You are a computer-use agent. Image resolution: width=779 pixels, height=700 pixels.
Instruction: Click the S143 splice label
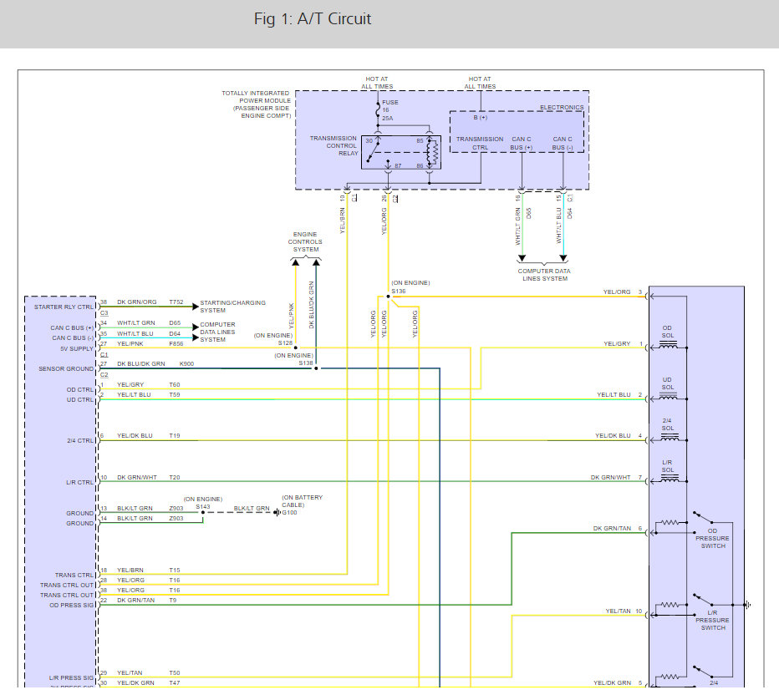coord(203,505)
